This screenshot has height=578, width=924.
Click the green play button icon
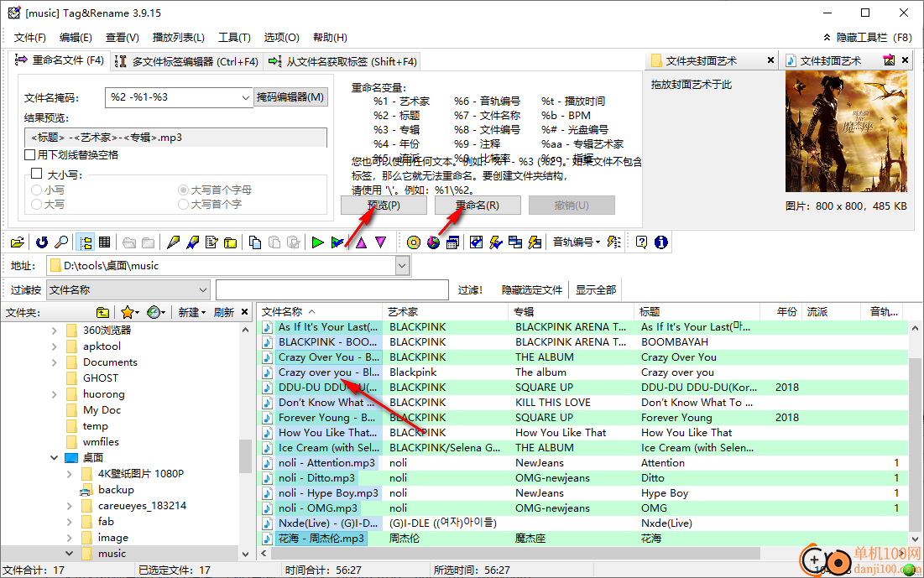point(317,242)
